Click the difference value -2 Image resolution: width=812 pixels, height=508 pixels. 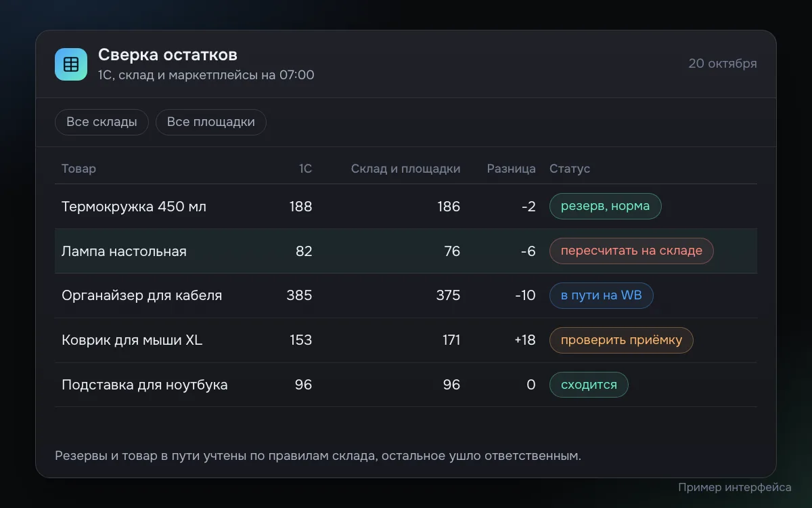tap(528, 207)
